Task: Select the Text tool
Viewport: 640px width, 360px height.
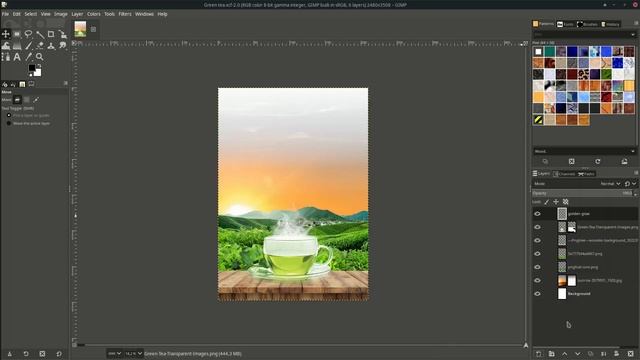Action: [x=17, y=57]
